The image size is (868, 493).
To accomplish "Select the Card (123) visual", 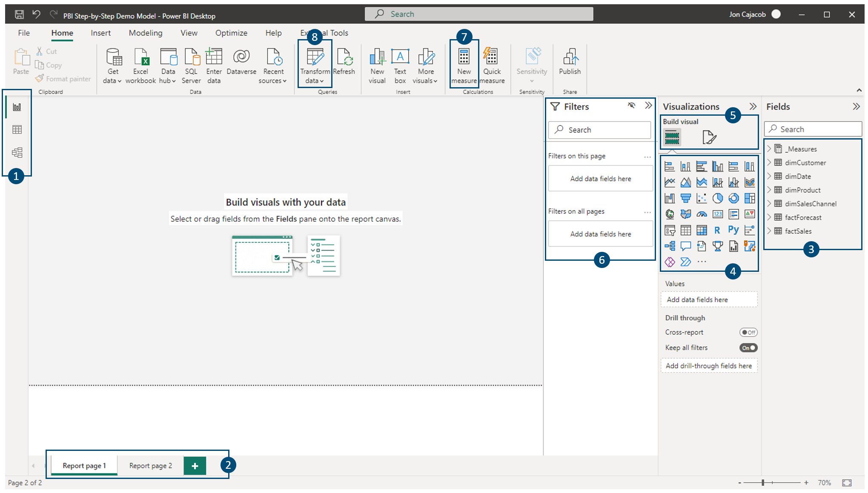I will pos(718,214).
